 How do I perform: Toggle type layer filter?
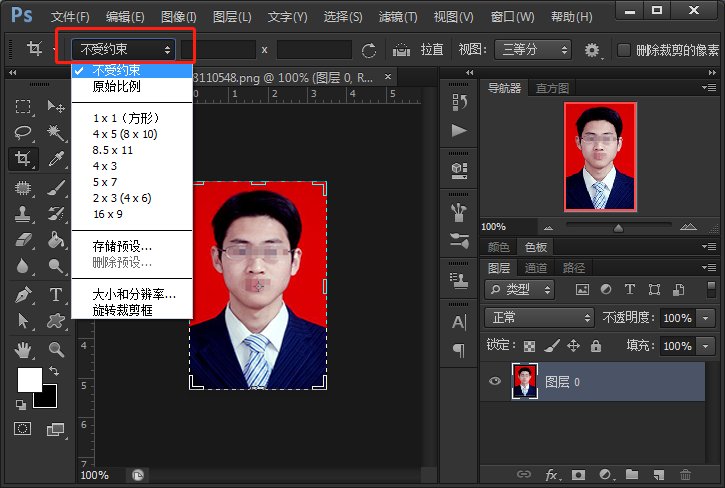pyautogui.click(x=629, y=290)
